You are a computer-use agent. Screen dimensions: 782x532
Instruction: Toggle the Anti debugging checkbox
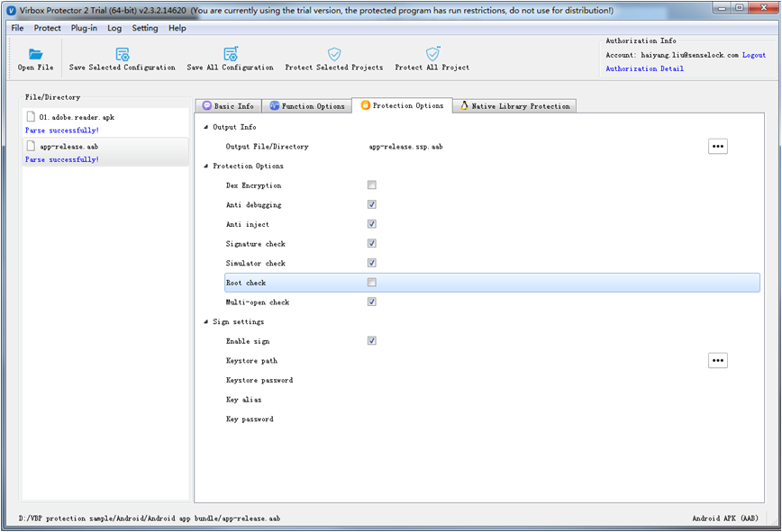371,204
